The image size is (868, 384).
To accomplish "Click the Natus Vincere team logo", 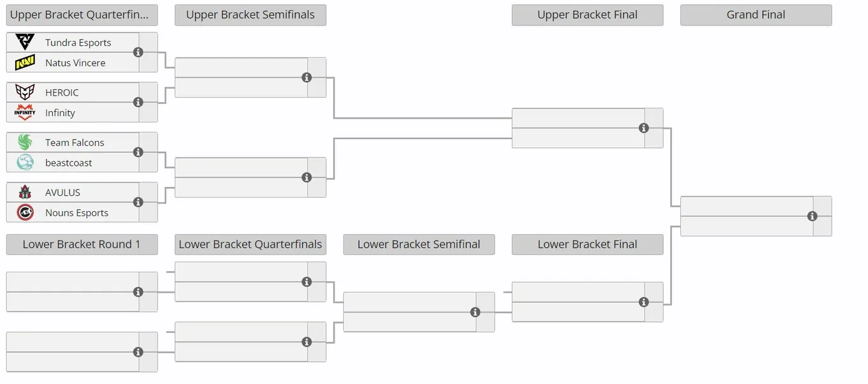I will tap(25, 63).
